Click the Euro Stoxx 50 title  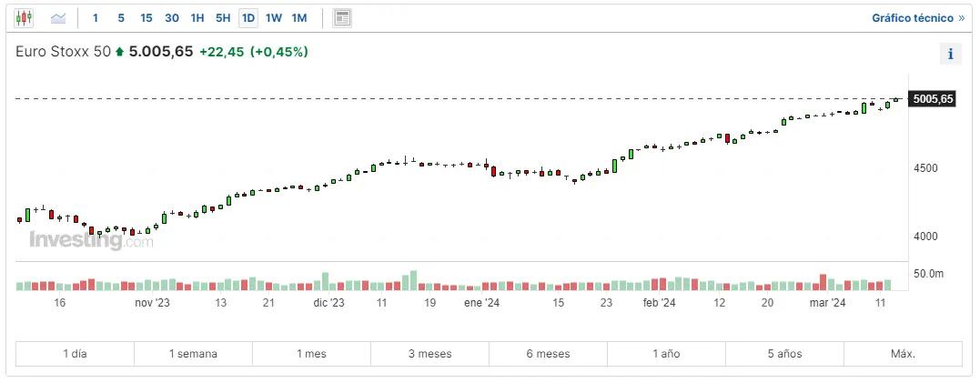tap(62, 52)
